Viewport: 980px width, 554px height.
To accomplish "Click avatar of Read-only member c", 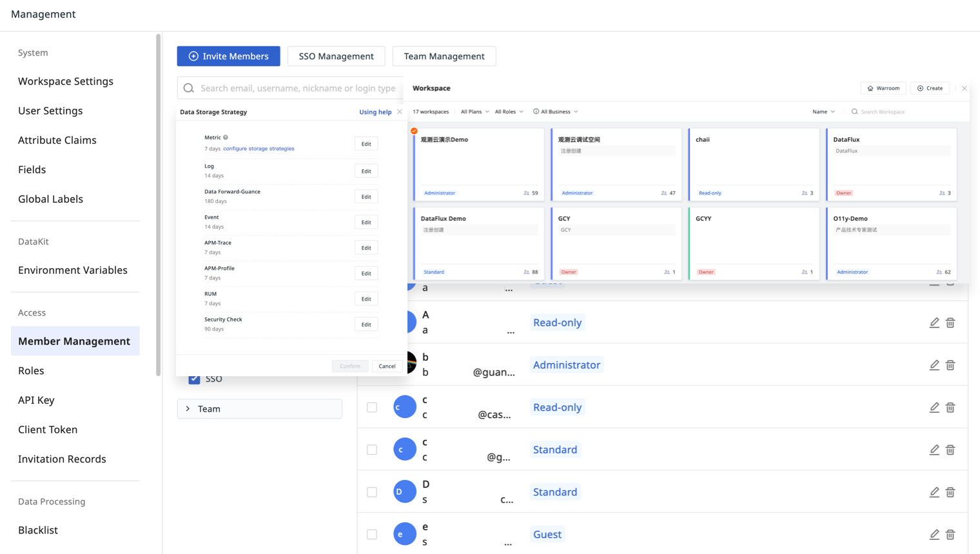I will tap(405, 407).
